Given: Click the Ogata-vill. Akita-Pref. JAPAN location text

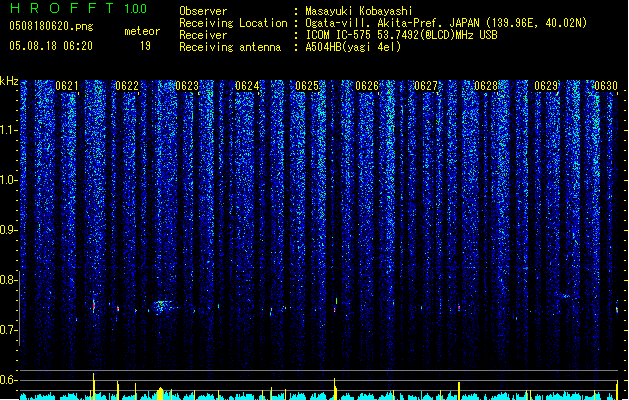Looking at the screenshot, I should click(x=446, y=23).
